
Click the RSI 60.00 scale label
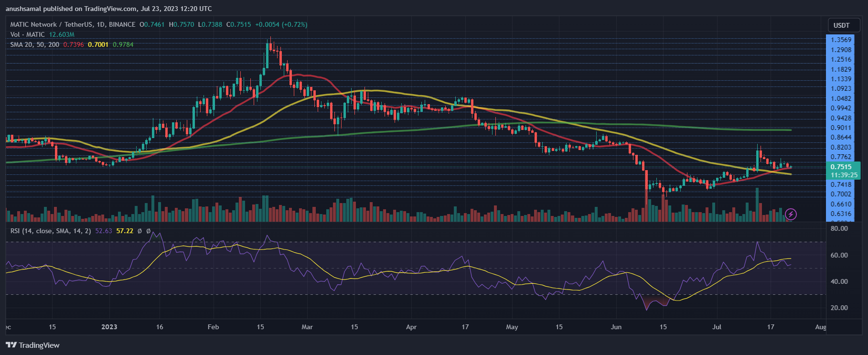839,255
